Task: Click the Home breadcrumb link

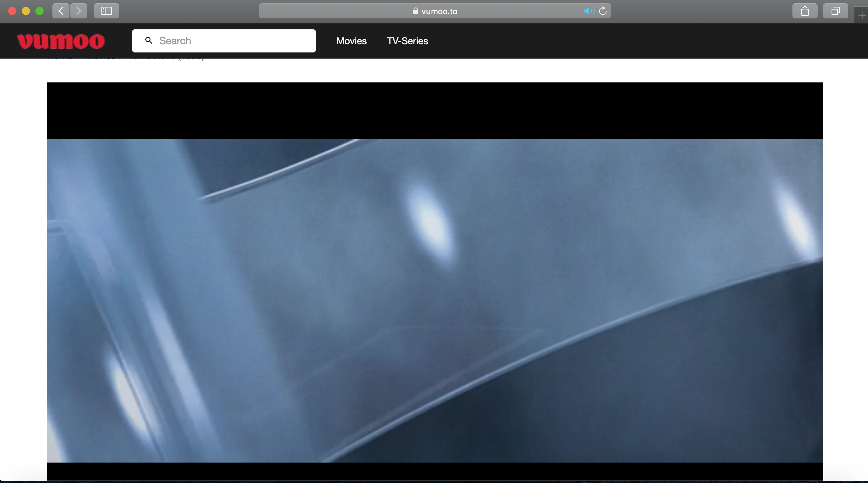Action: click(60, 58)
